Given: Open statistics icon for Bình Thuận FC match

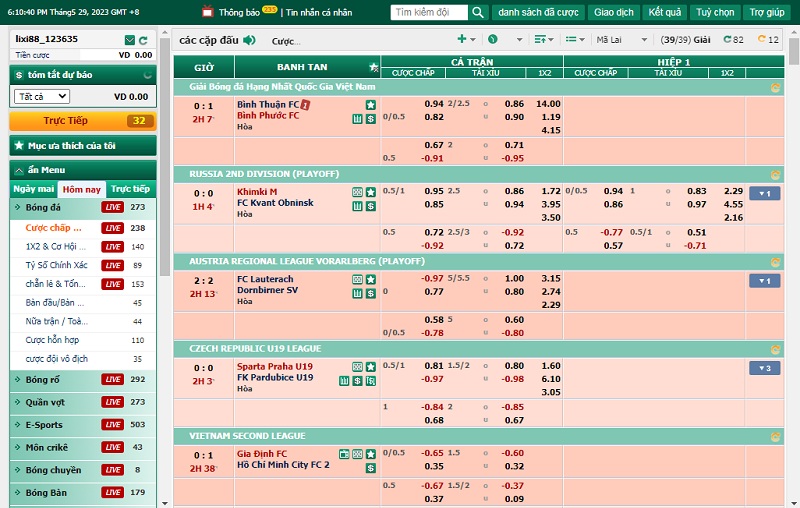Looking at the screenshot, I should [358, 119].
